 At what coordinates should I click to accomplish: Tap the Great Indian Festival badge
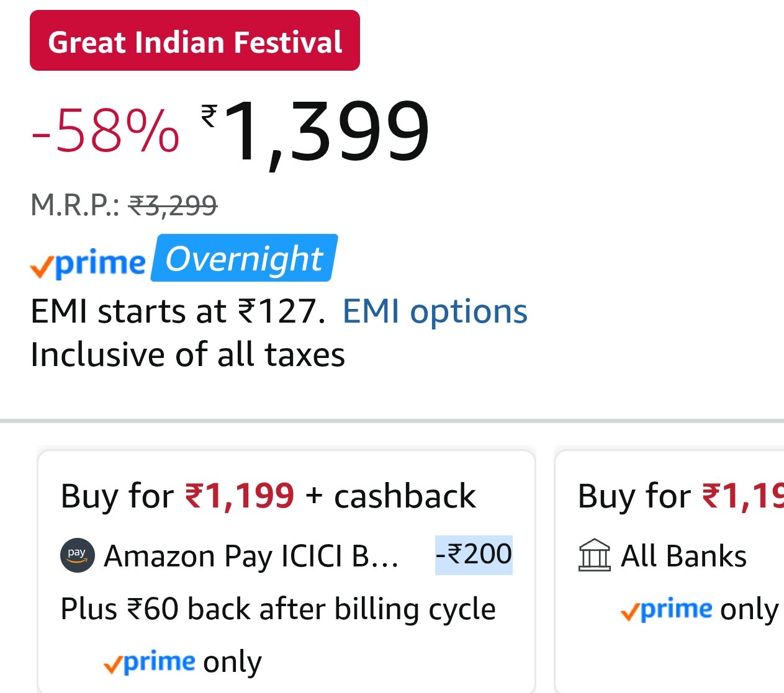tap(194, 41)
